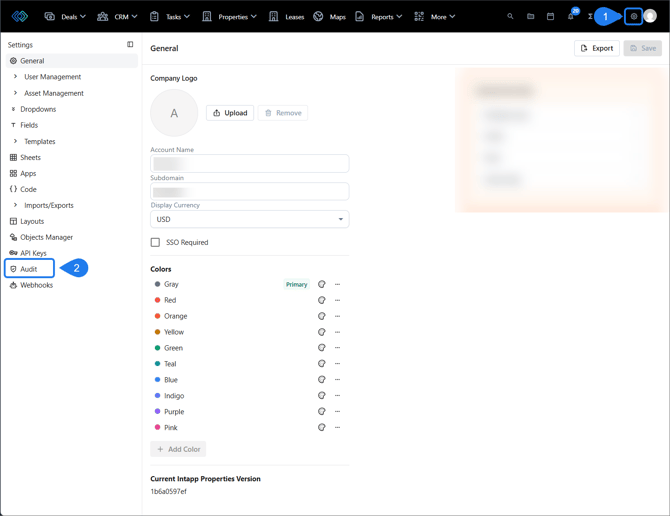Click the Blue color dot
670x516 pixels.
[157, 379]
